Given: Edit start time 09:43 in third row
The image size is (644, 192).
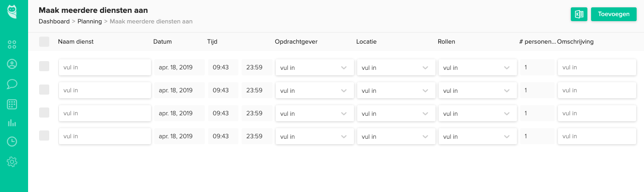Looking at the screenshot, I should [x=223, y=113].
